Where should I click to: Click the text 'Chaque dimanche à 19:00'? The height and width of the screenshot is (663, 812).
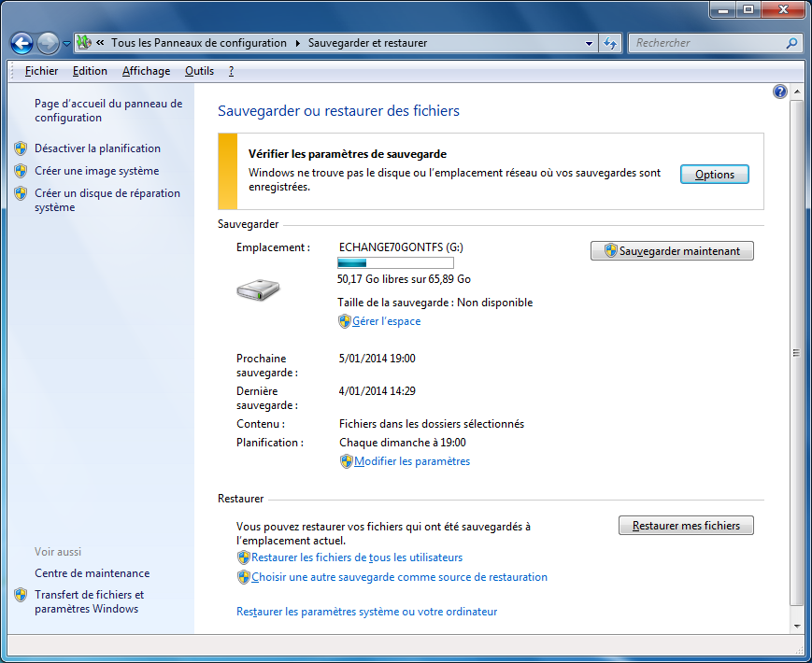pos(403,443)
